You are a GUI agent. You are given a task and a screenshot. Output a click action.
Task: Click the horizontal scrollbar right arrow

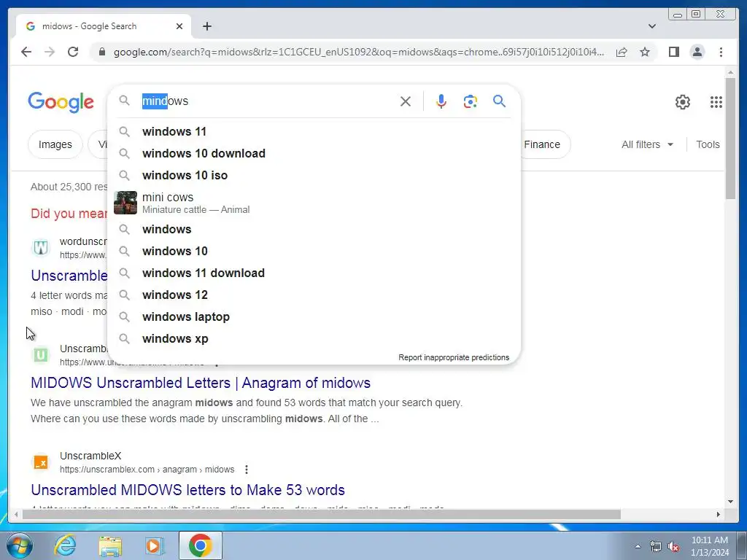point(719,514)
